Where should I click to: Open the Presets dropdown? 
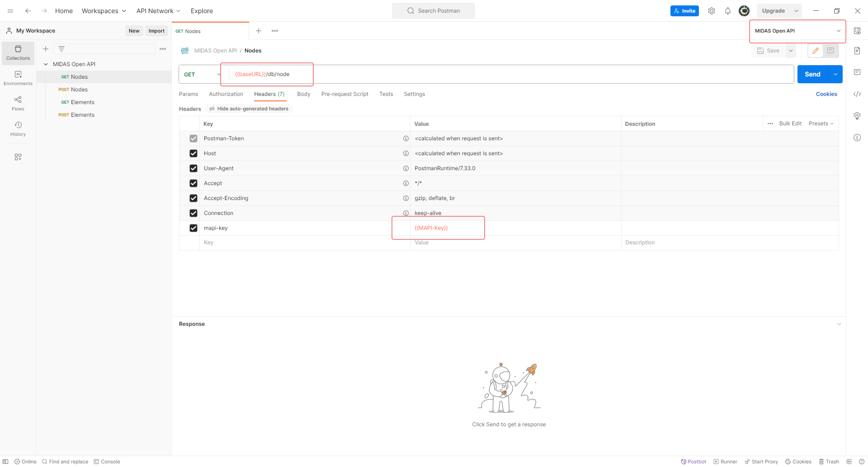pos(821,123)
